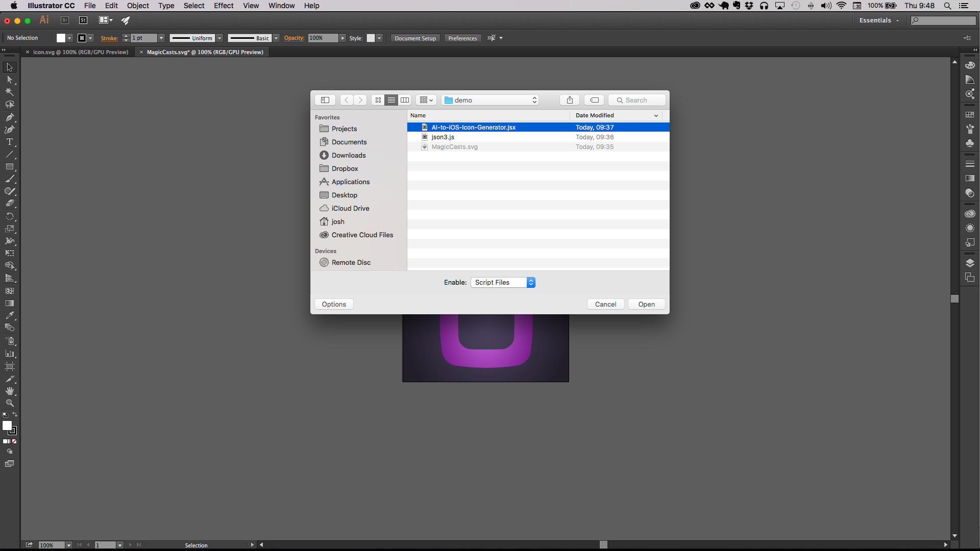980x551 pixels.
Task: Select the Type tool
Action: 10,142
